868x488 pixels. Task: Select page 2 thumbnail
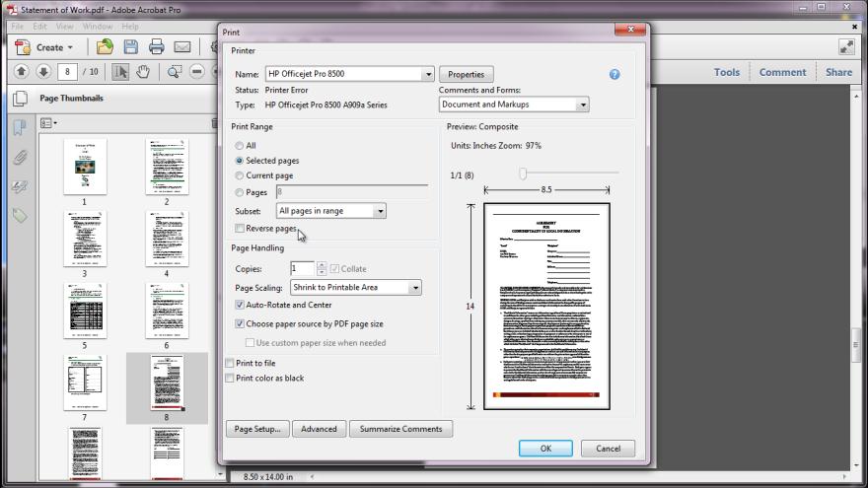coord(167,167)
